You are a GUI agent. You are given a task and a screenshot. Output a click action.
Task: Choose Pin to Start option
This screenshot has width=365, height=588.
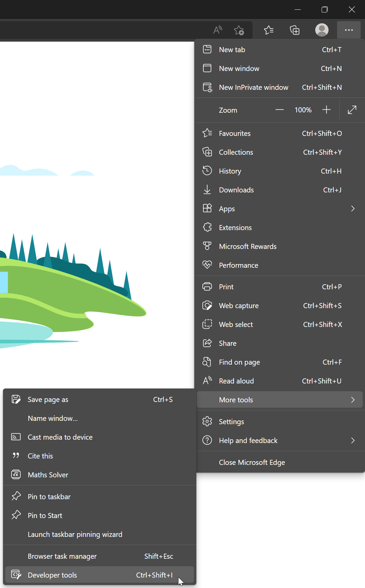pos(100,515)
